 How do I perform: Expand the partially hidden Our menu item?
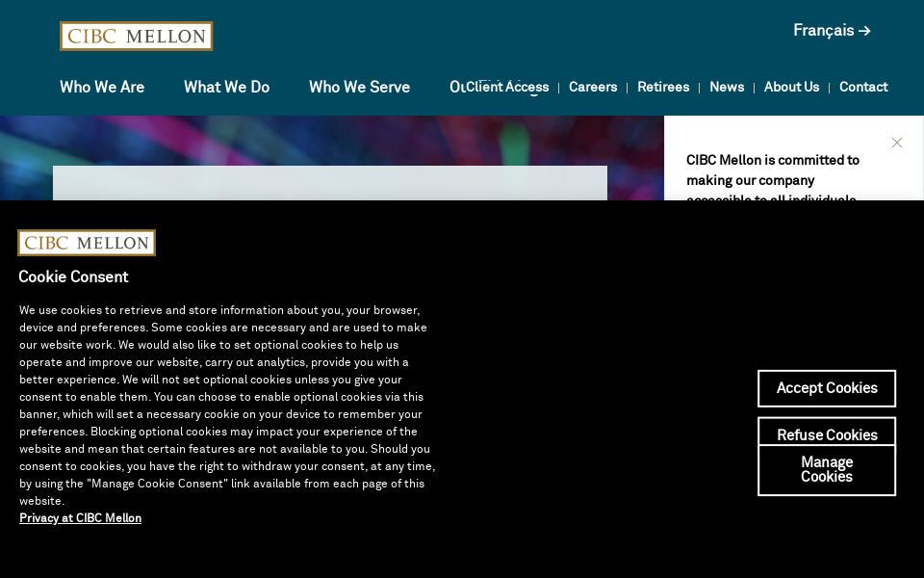[455, 87]
